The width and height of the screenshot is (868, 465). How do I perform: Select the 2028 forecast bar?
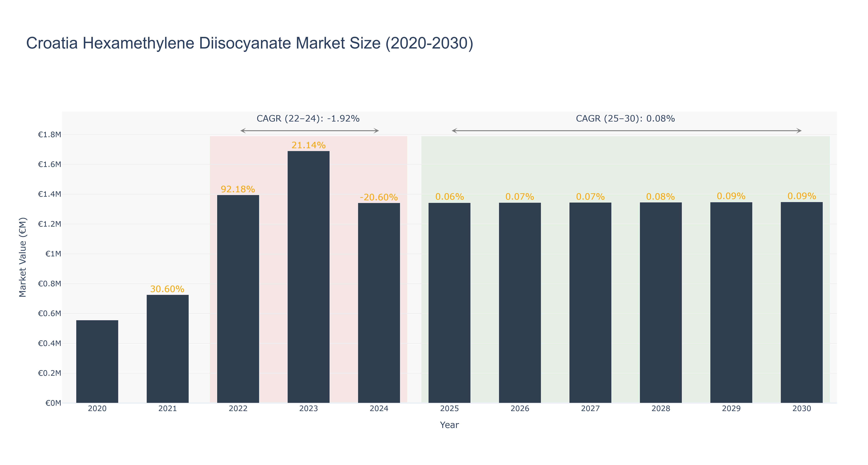660,303
